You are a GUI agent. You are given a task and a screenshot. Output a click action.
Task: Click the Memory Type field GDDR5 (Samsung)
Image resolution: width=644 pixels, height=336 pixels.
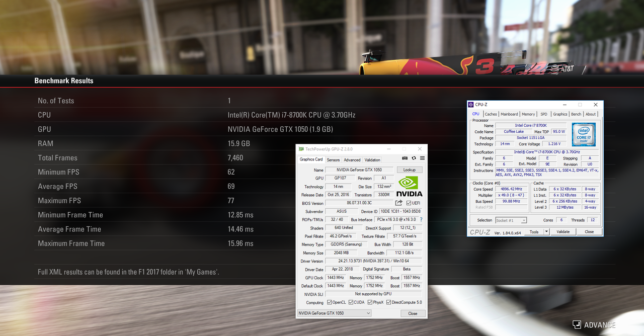(346, 244)
